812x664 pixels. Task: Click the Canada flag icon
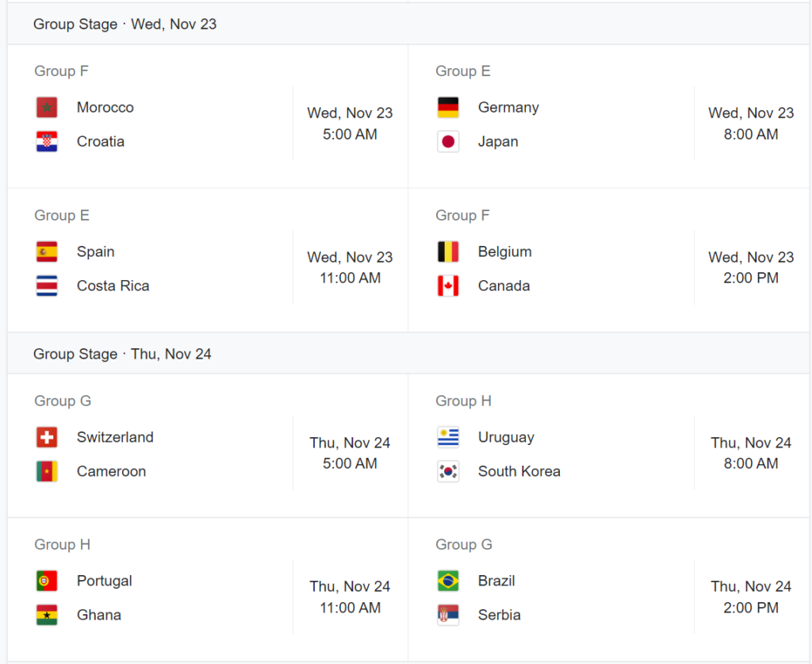448,286
